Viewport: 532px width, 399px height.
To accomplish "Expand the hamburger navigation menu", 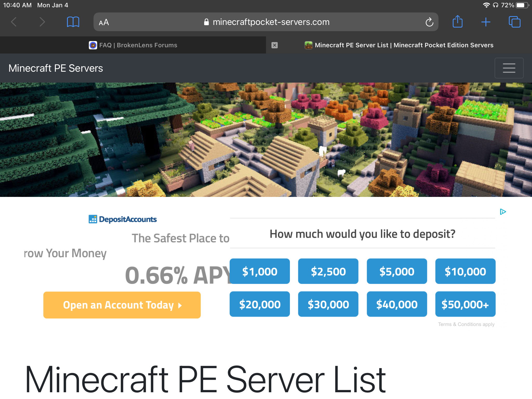I will [x=509, y=68].
